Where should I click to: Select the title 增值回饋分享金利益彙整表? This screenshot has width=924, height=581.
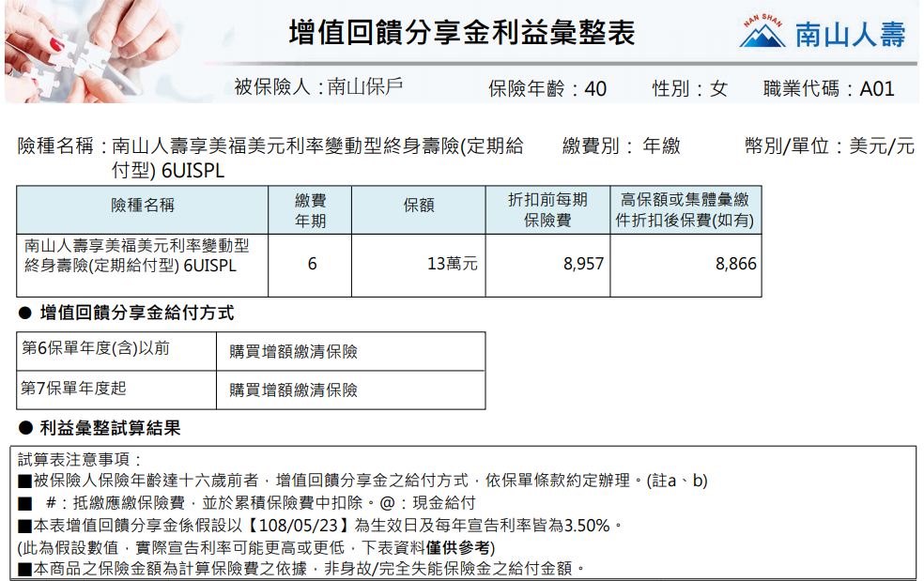pyautogui.click(x=462, y=33)
